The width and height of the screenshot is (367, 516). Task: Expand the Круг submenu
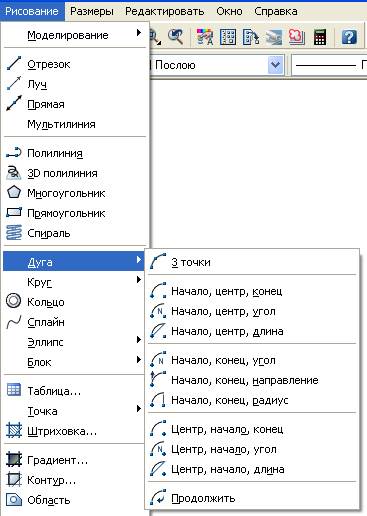(x=75, y=282)
